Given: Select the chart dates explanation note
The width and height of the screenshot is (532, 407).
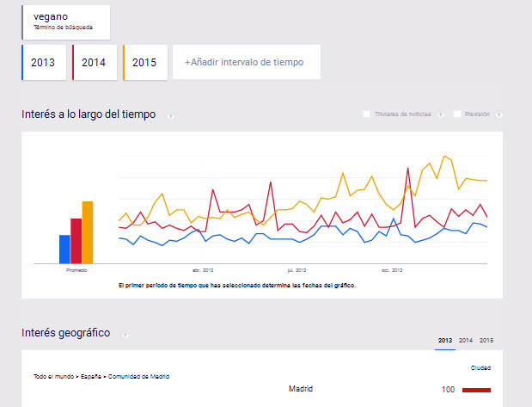Looking at the screenshot, I should tap(237, 286).
